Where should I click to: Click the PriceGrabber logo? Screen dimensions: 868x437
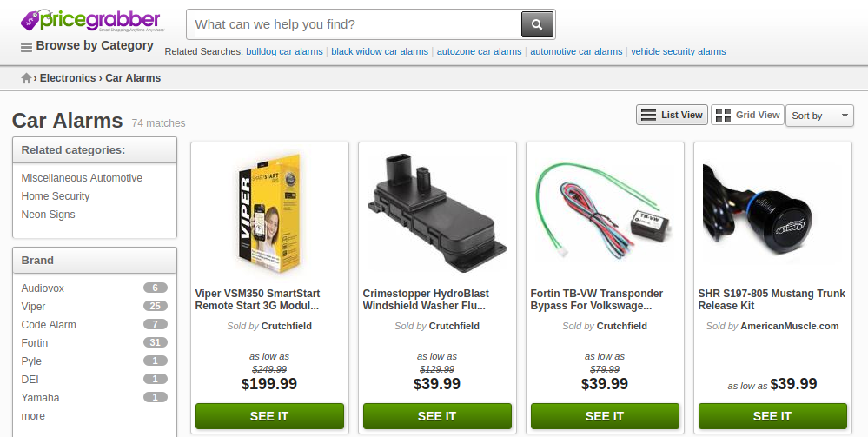[91, 21]
